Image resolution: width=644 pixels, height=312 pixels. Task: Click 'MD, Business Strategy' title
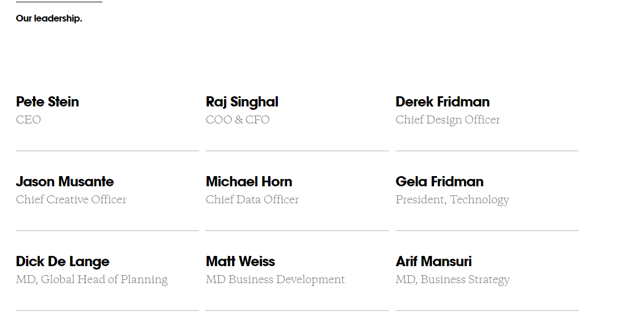click(453, 280)
